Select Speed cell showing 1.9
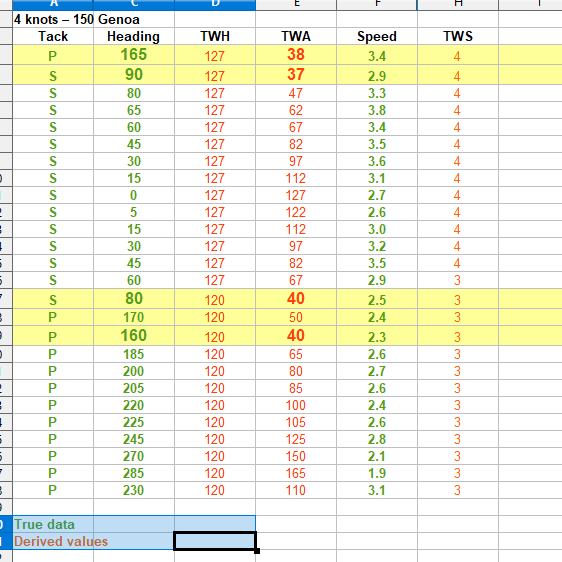562x562 pixels. coord(377,473)
